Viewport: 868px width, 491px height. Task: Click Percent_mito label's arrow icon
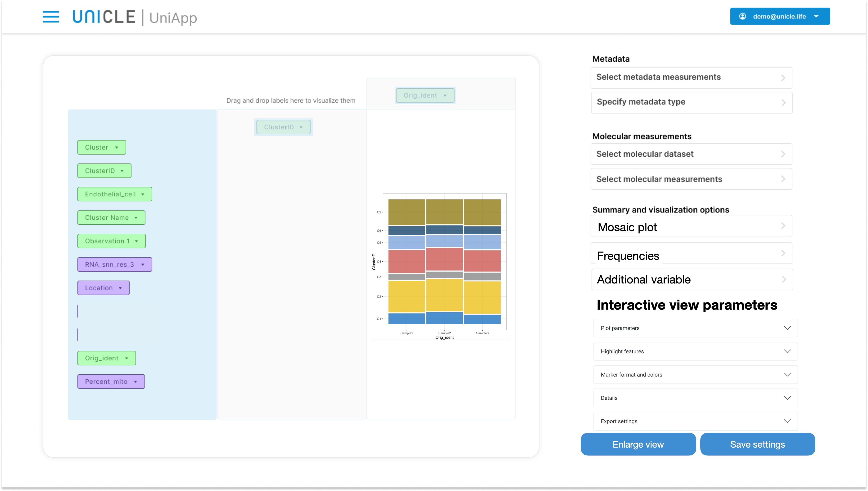(135, 382)
